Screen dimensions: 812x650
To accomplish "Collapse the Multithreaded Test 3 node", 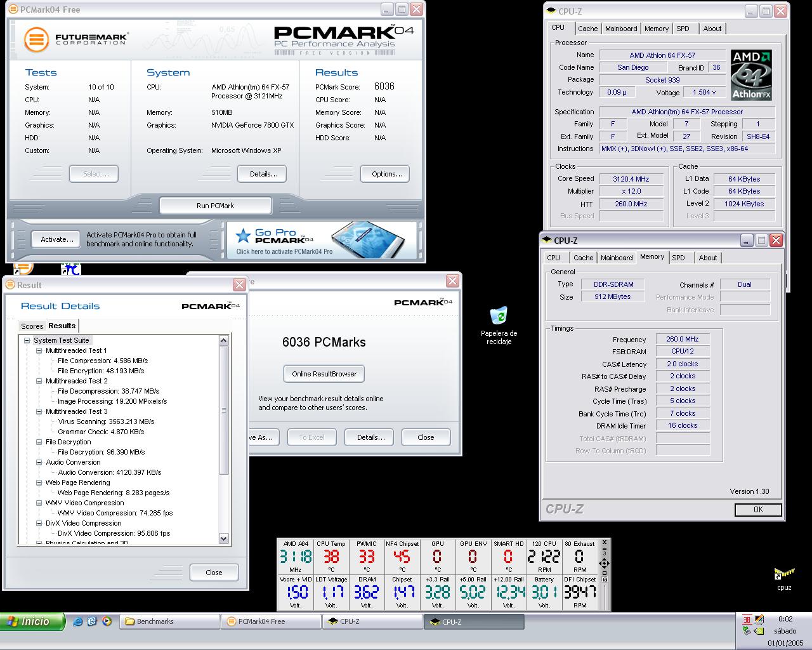I will coord(39,411).
